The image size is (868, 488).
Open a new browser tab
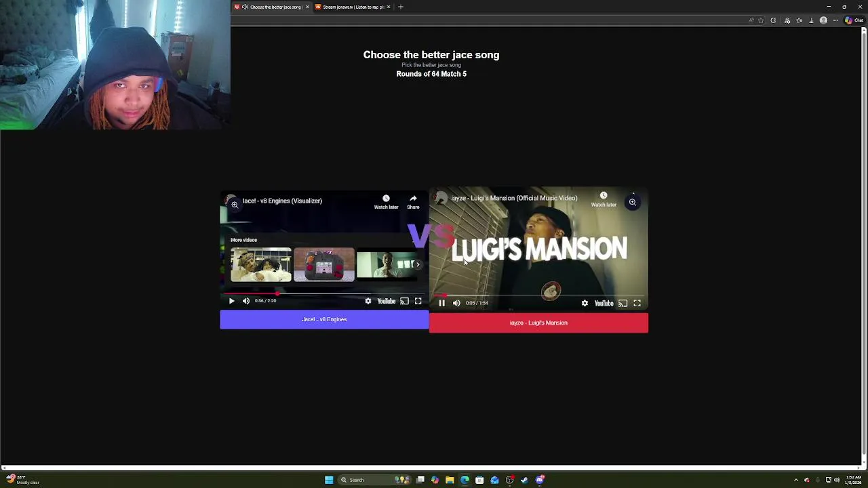(401, 7)
